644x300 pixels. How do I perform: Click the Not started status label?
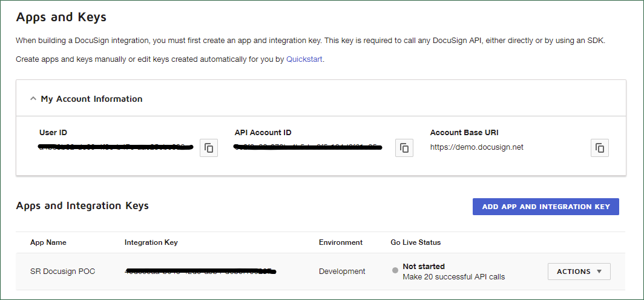[424, 267]
